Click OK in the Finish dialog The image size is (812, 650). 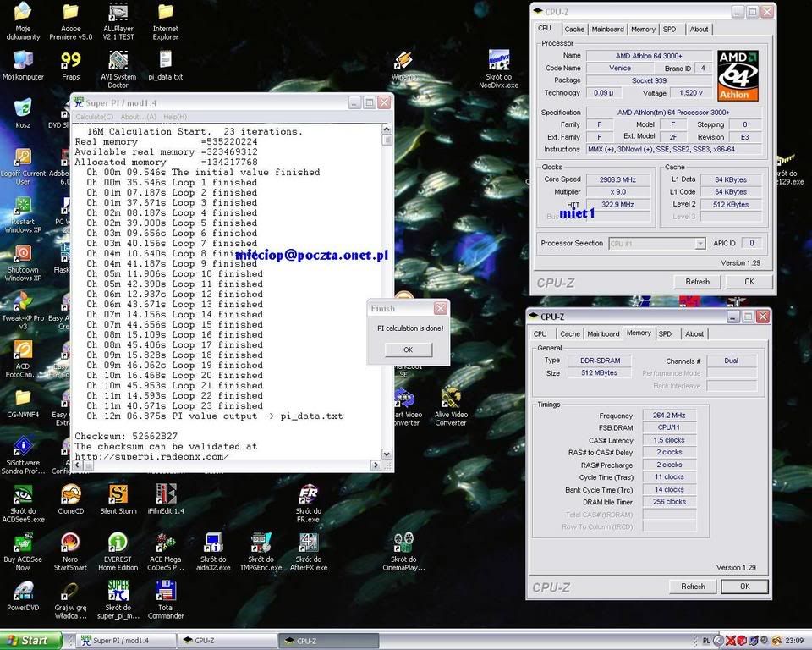408,350
